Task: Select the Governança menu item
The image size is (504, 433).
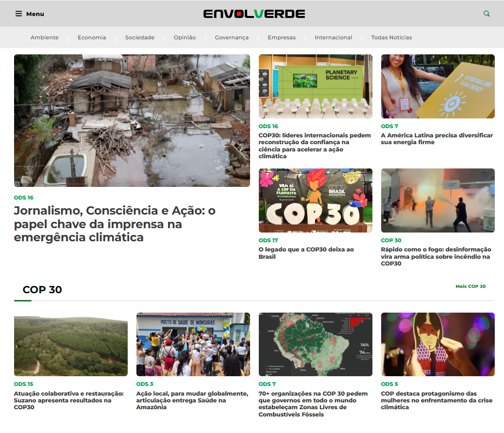Action: (x=232, y=37)
